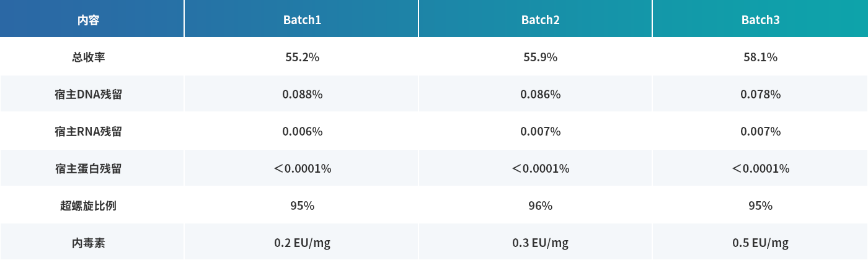The image size is (868, 260).
Task: Click the 内毒素 row label
Action: [88, 243]
